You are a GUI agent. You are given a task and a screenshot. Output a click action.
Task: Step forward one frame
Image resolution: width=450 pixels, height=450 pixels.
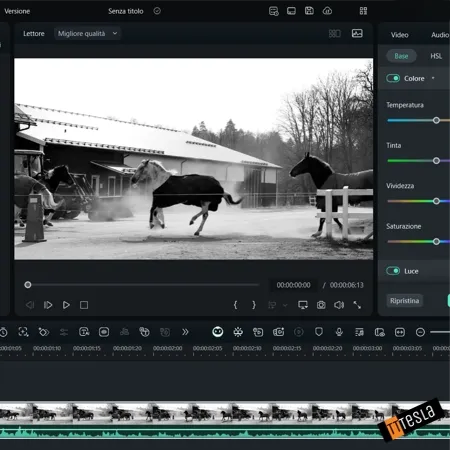click(48, 305)
